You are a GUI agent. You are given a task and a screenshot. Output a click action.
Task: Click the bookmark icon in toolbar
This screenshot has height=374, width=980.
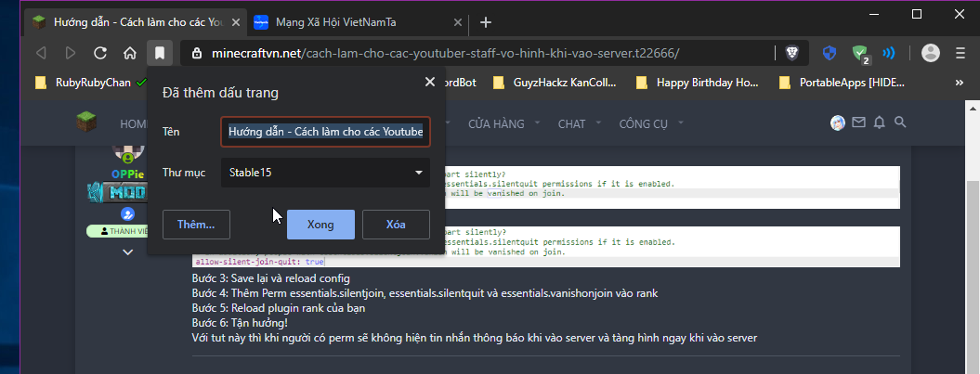[x=160, y=53]
